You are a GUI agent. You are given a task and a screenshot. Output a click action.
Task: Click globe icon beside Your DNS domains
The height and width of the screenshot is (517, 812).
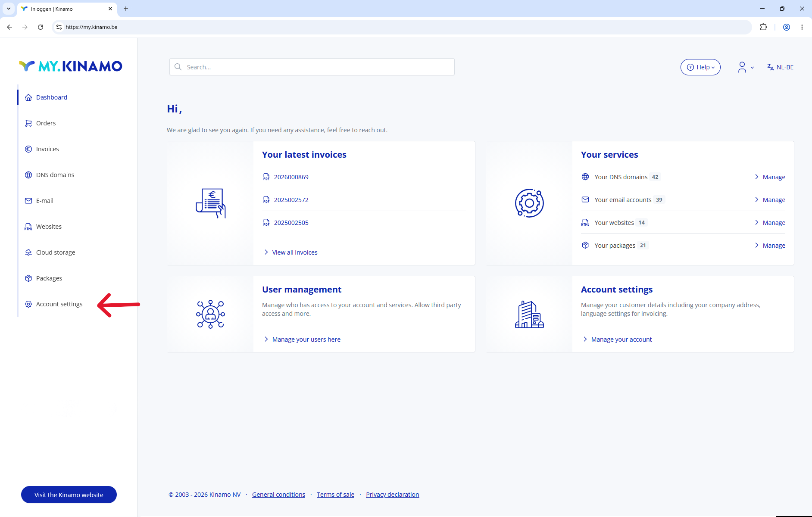pos(585,177)
